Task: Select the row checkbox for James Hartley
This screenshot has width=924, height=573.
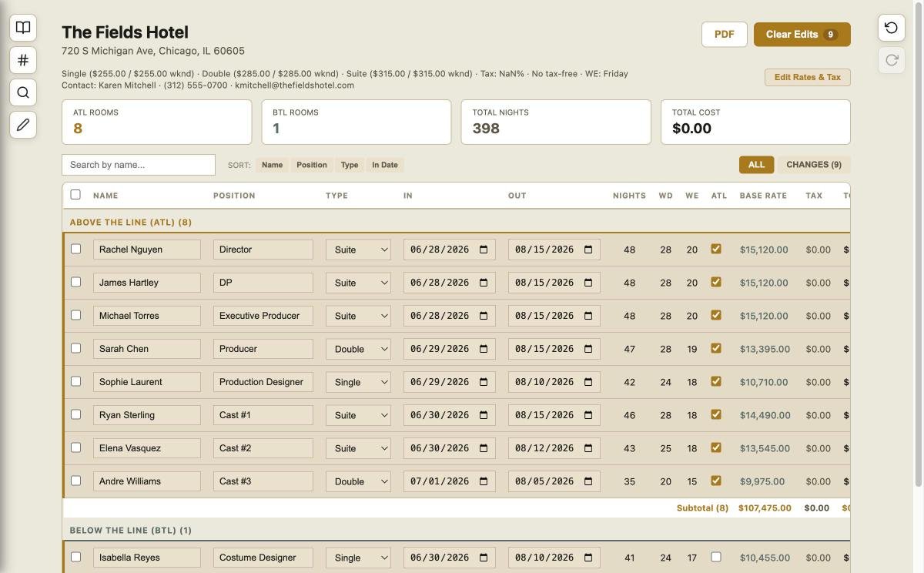Action: [x=75, y=282]
